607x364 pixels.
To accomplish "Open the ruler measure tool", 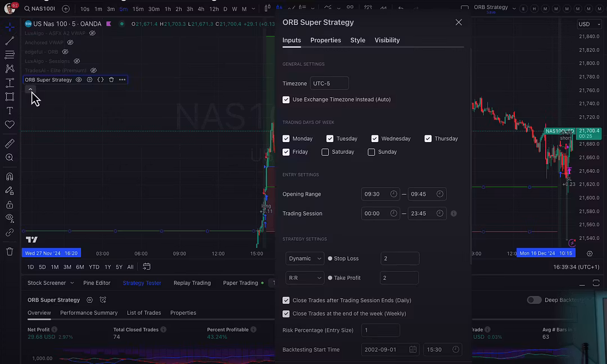I will tap(10, 144).
